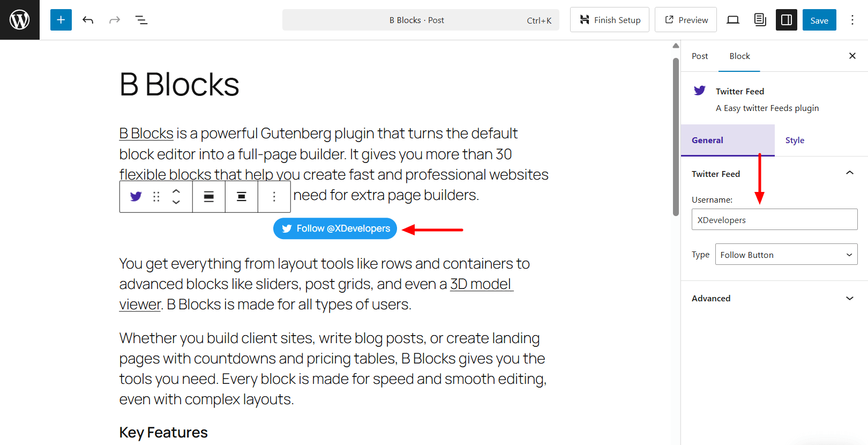Switch to the Post tab
868x445 pixels.
coord(700,56)
